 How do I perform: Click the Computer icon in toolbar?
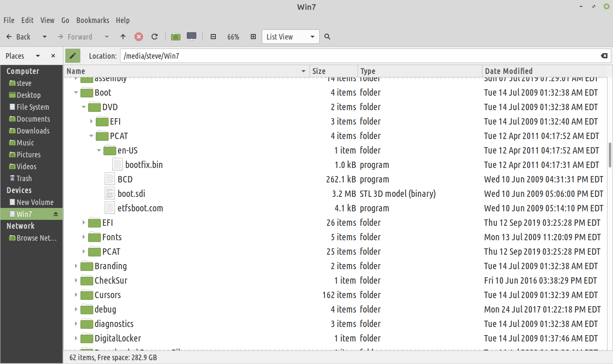[x=192, y=37]
